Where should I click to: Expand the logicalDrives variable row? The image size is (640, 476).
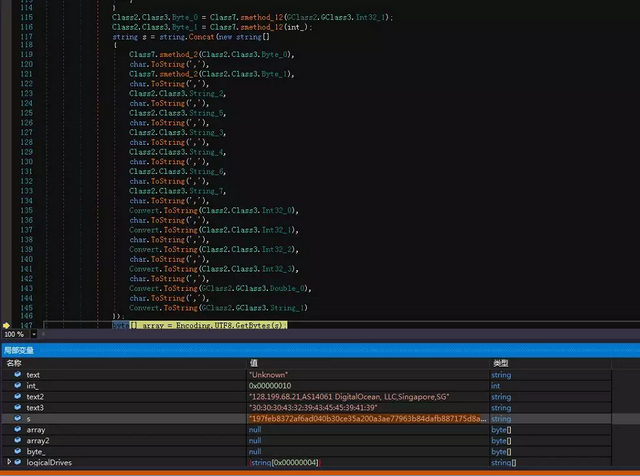tap(9, 462)
